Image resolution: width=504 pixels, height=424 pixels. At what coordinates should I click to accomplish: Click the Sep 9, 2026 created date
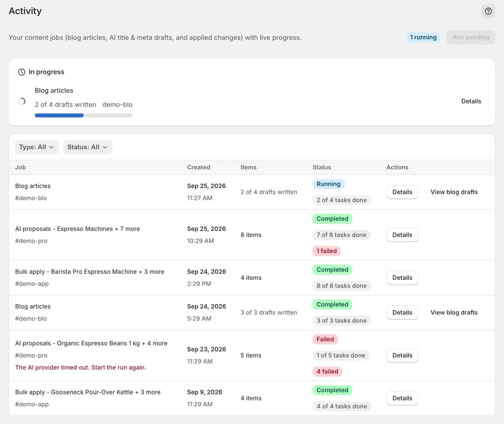(205, 392)
